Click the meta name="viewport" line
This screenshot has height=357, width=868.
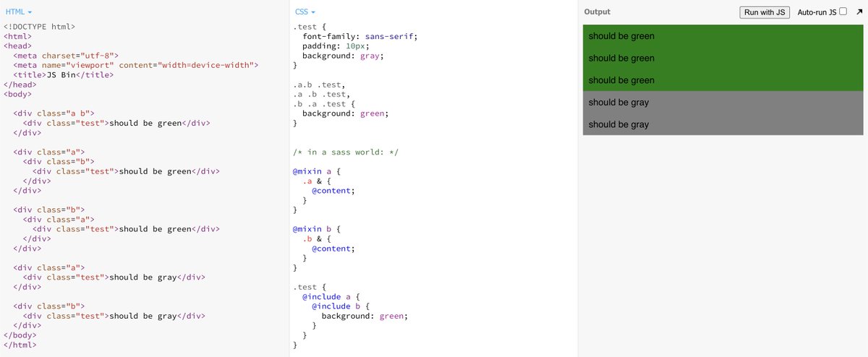coord(136,65)
